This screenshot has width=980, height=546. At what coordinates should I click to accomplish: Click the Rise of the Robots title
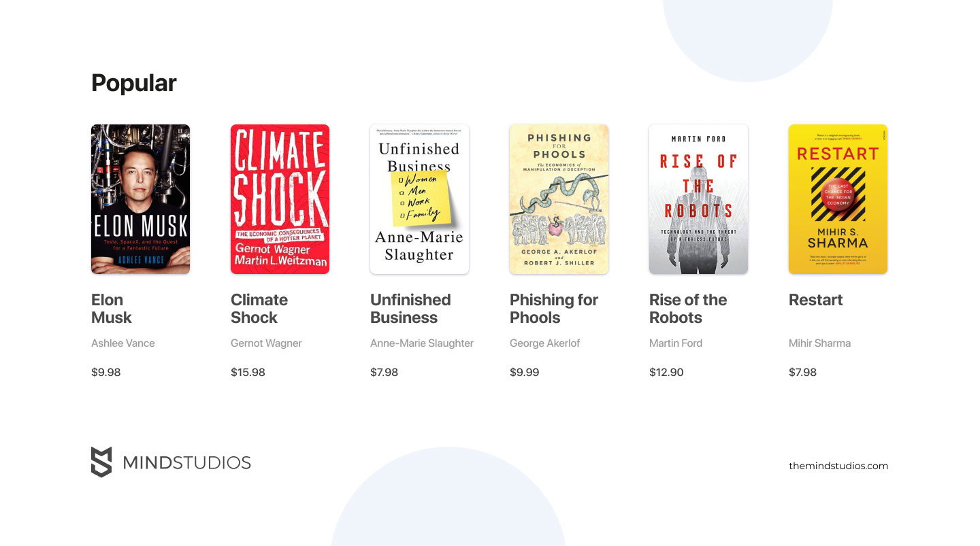point(687,309)
